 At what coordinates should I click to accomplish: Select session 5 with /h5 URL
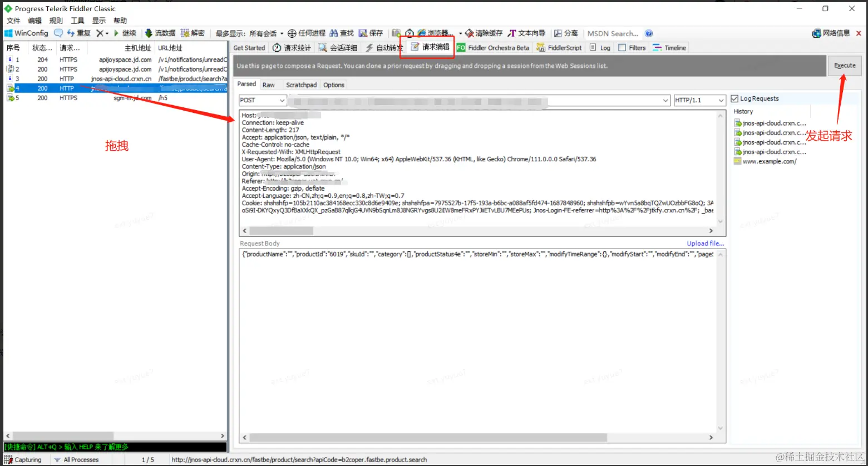pyautogui.click(x=115, y=97)
